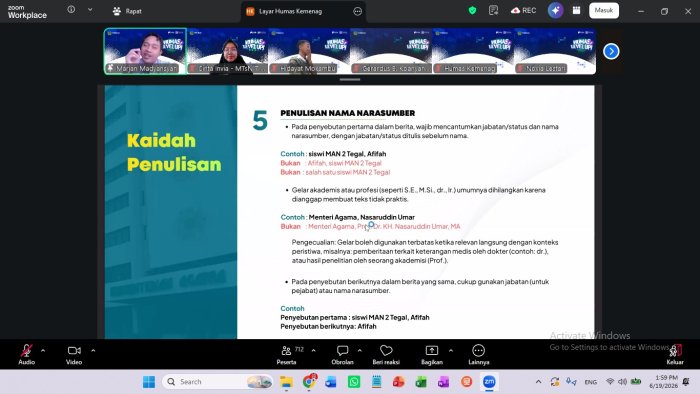The image size is (700, 394).
Task: Select Hidayat Mokambu video thumbnail
Action: click(x=309, y=51)
